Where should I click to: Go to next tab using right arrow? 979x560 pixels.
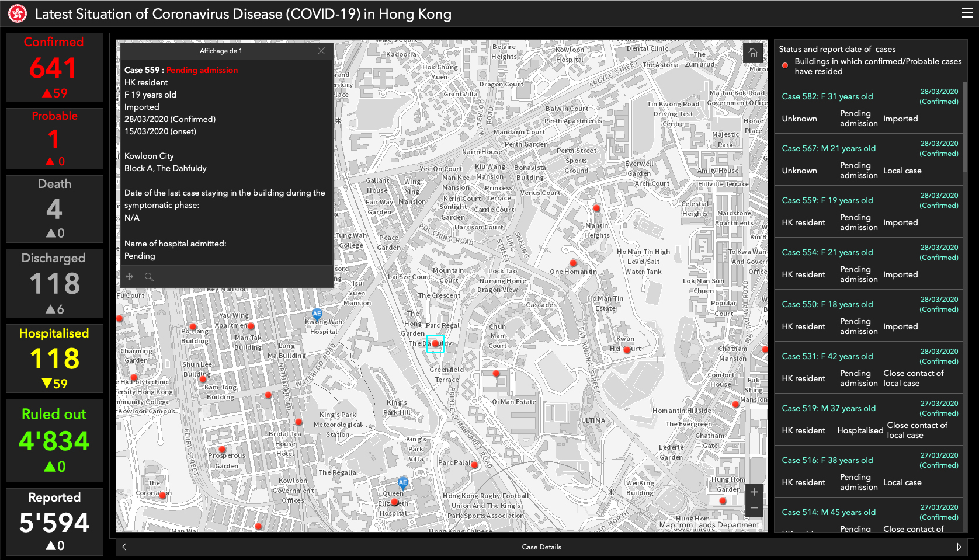(959, 547)
